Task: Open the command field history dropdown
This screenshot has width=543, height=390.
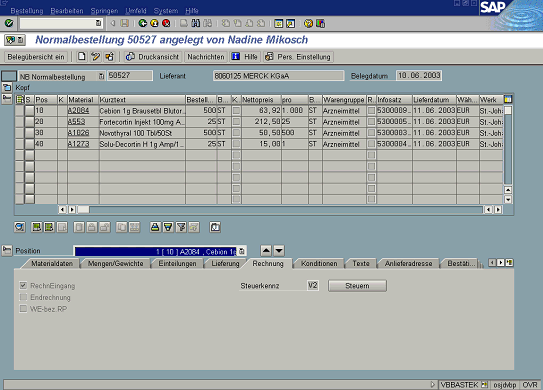Action: (x=98, y=23)
